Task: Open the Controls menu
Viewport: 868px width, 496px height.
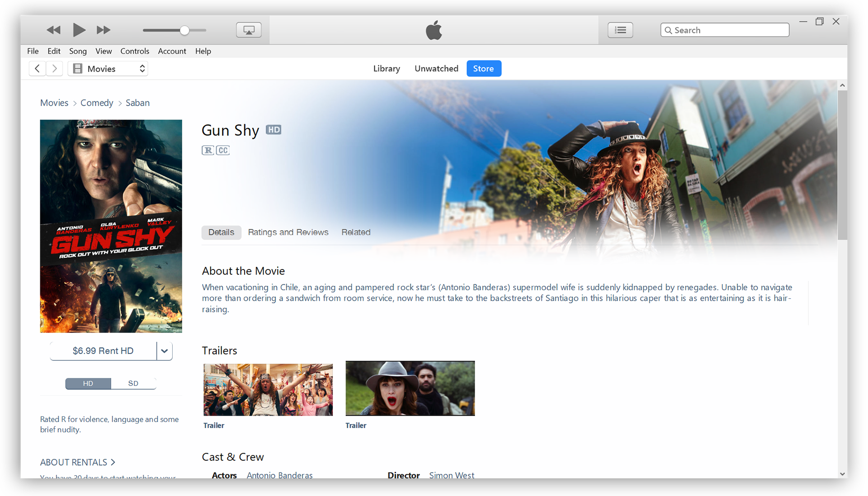Action: (135, 51)
